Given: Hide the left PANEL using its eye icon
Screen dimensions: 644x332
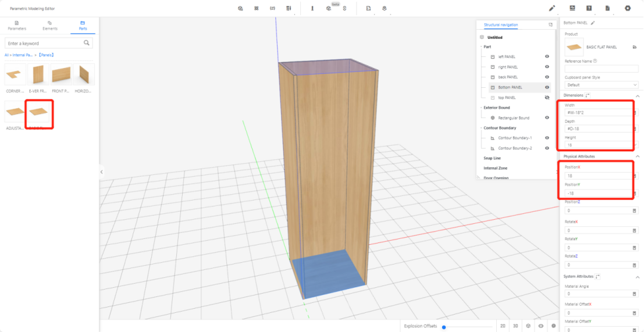Looking at the screenshot, I should pos(547,57).
